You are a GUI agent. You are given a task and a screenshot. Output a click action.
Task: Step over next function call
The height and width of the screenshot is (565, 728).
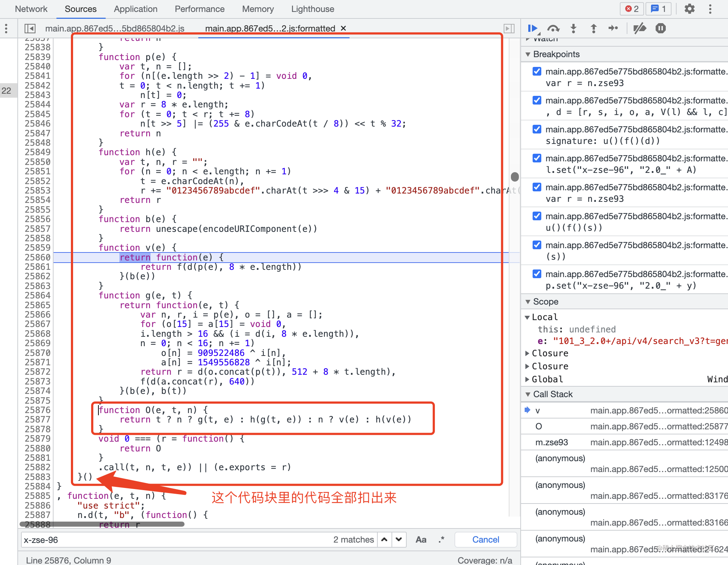pos(553,28)
